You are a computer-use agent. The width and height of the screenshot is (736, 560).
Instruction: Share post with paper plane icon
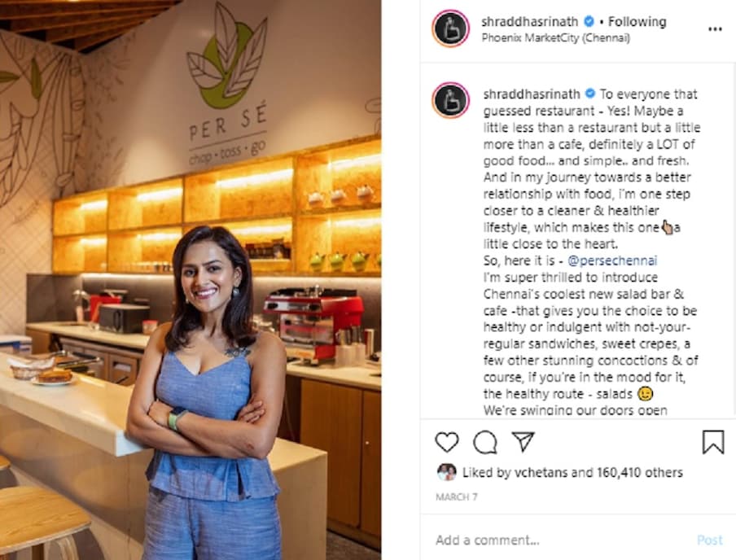coord(524,442)
